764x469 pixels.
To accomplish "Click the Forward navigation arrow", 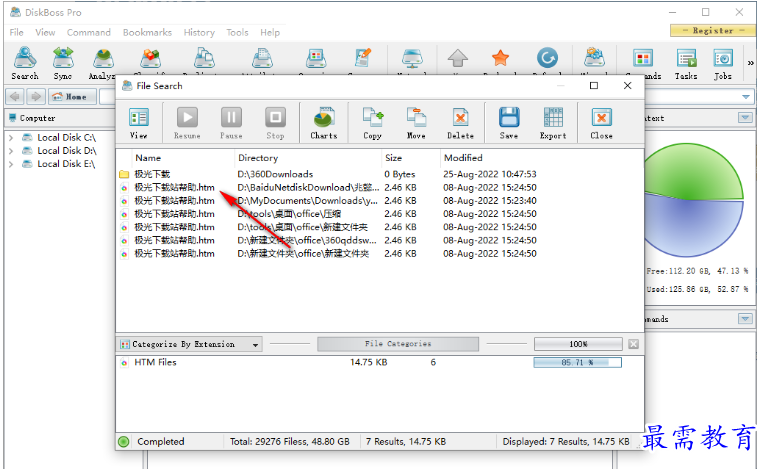I will tap(36, 97).
